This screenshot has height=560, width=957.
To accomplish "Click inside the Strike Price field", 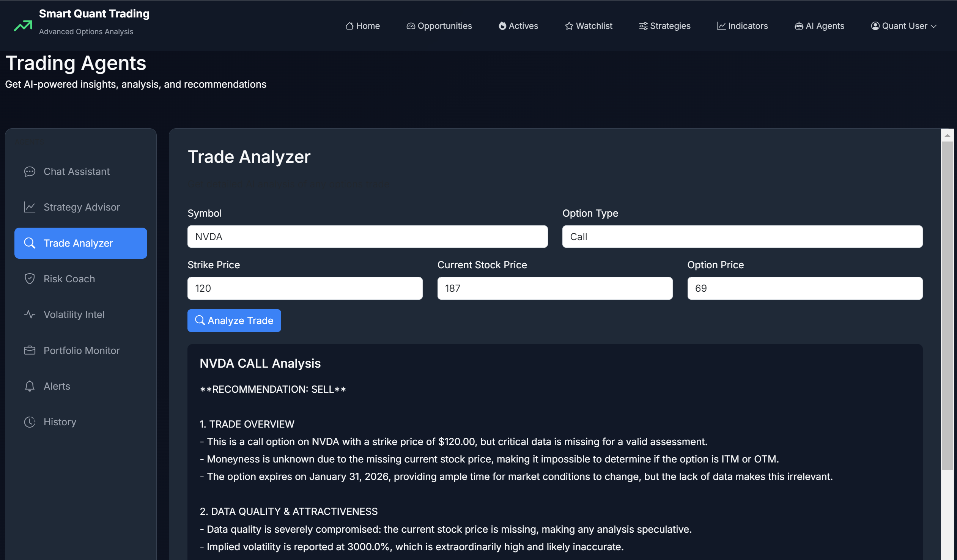I will [305, 288].
